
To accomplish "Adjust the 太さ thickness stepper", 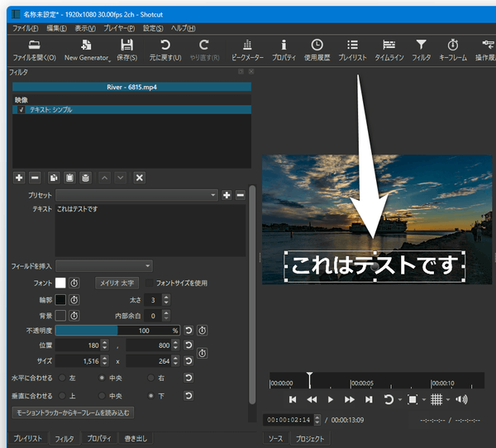I will point(166,299).
